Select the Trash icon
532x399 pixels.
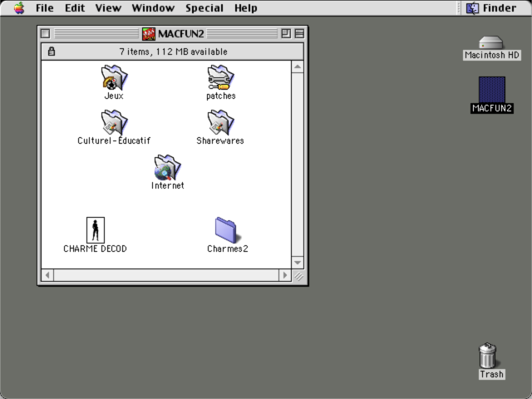click(488, 355)
